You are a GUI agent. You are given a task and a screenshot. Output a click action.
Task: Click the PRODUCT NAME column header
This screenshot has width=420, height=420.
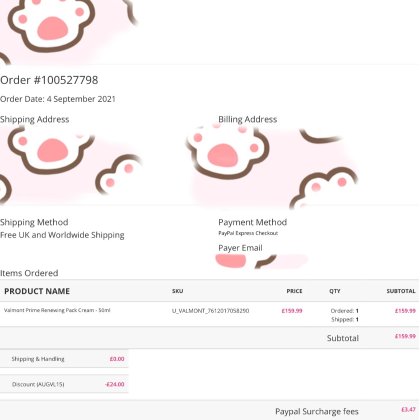[37, 291]
